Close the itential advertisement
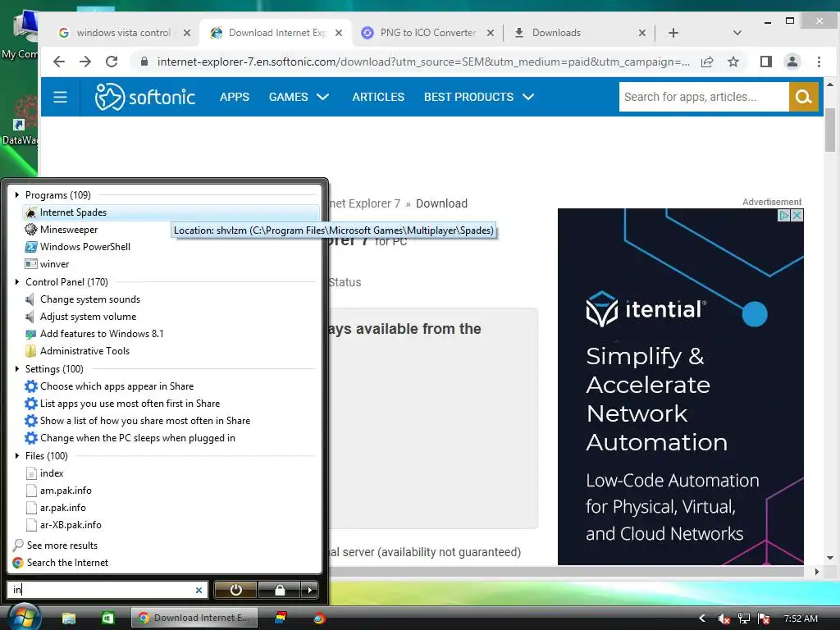Image resolution: width=840 pixels, height=630 pixels. [x=797, y=216]
